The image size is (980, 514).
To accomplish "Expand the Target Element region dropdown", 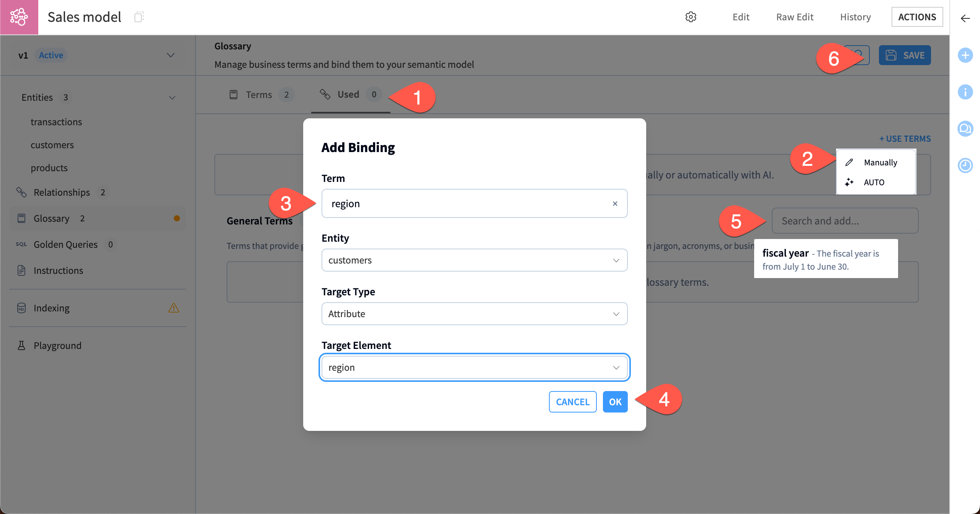I will [x=474, y=367].
